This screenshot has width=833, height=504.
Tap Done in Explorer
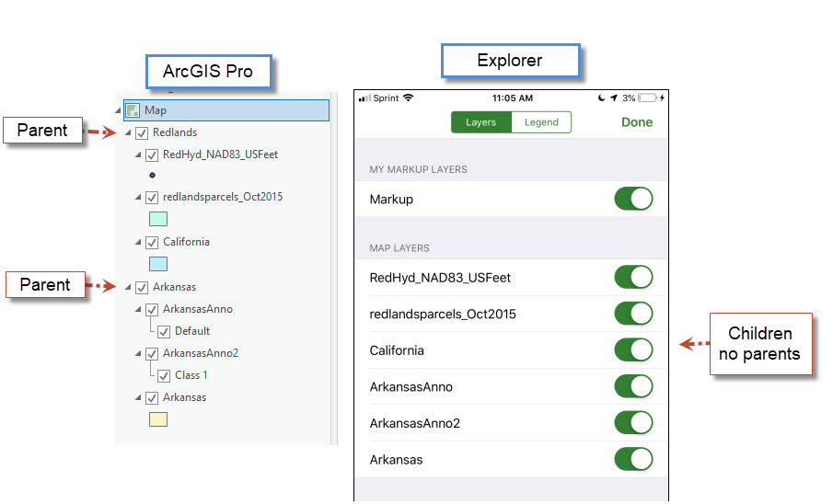point(637,122)
